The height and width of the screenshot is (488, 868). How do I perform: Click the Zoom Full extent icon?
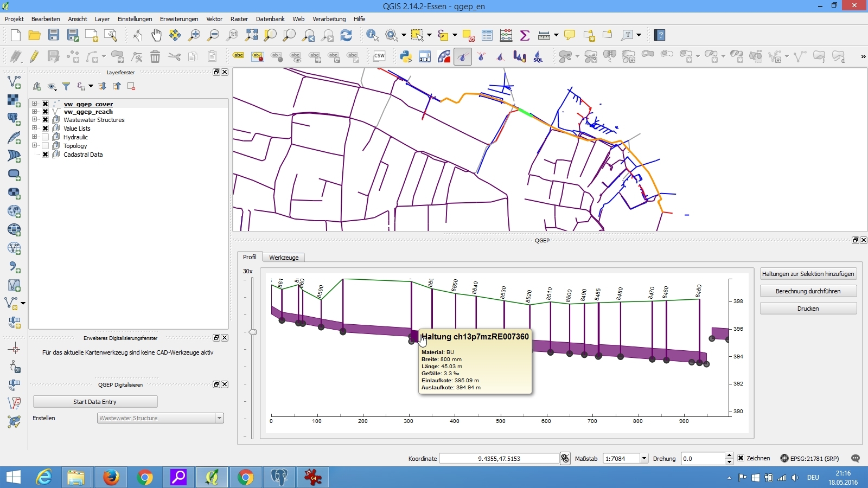[x=251, y=35]
